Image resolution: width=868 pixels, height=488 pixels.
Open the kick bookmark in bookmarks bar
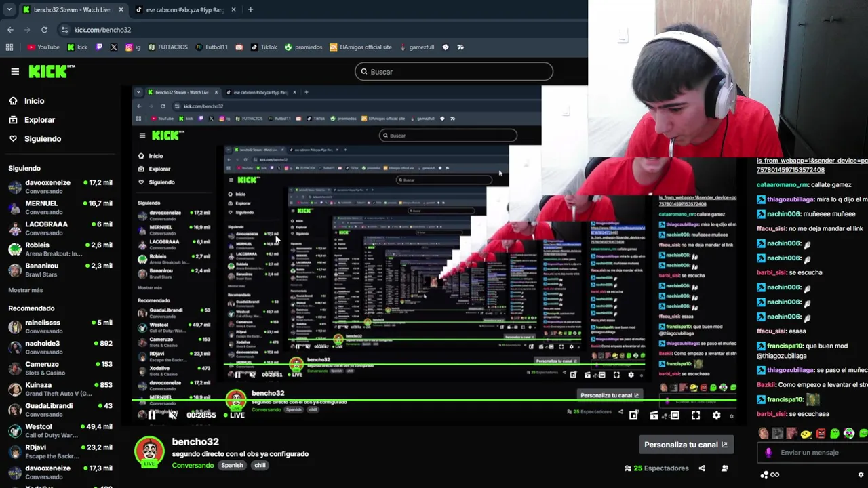click(77, 47)
